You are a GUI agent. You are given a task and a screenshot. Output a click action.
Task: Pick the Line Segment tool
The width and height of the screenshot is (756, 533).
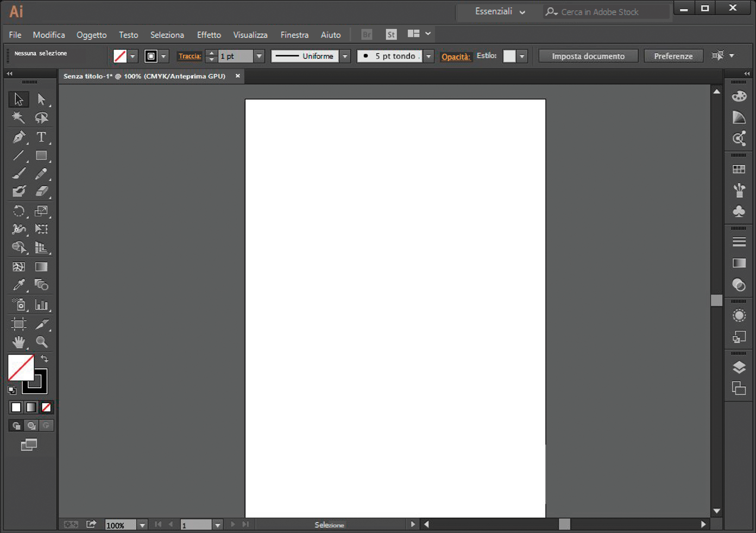click(x=18, y=155)
